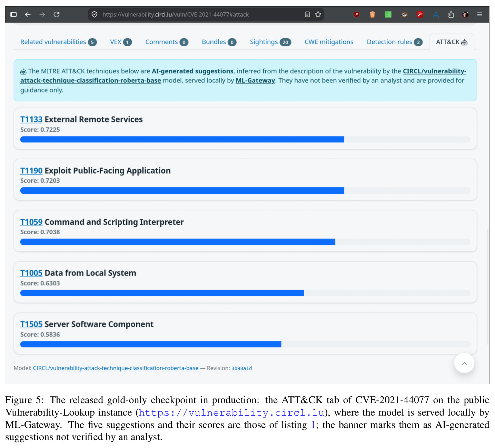Open revision 3b98a1d link

(241, 368)
